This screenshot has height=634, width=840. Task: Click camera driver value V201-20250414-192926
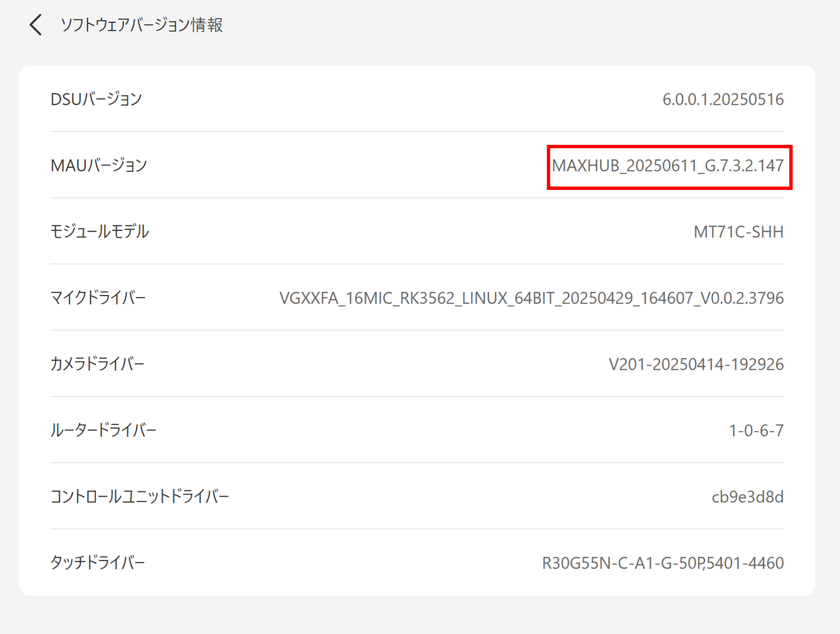tap(696, 364)
